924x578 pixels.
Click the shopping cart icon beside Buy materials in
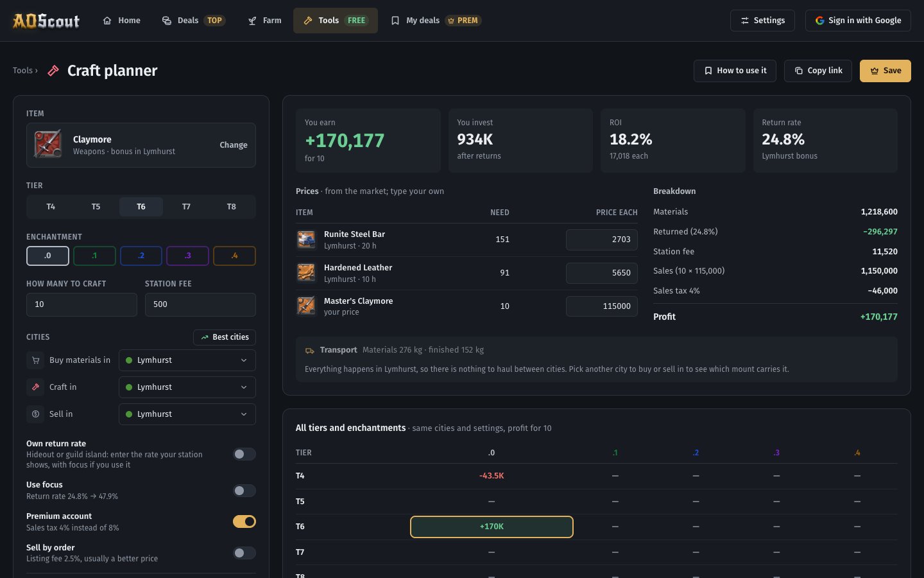point(35,360)
